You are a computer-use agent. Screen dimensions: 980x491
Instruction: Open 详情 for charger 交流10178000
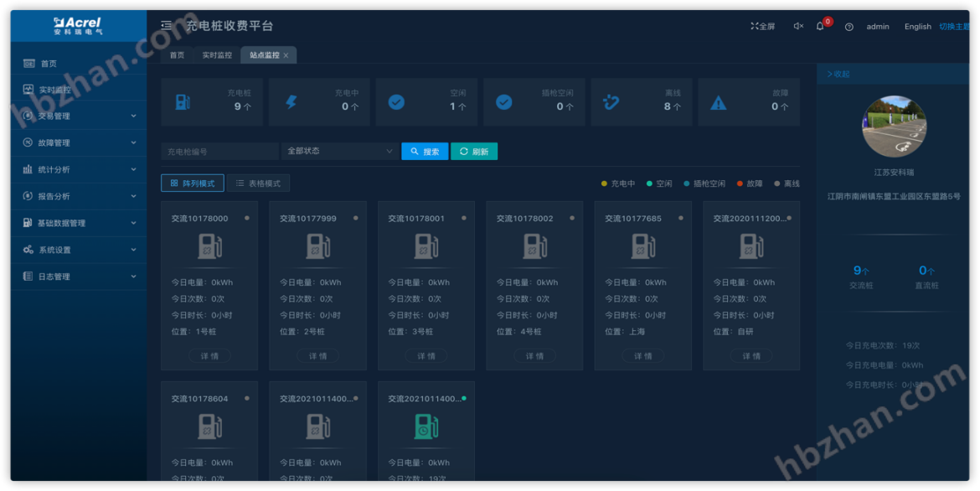point(209,355)
